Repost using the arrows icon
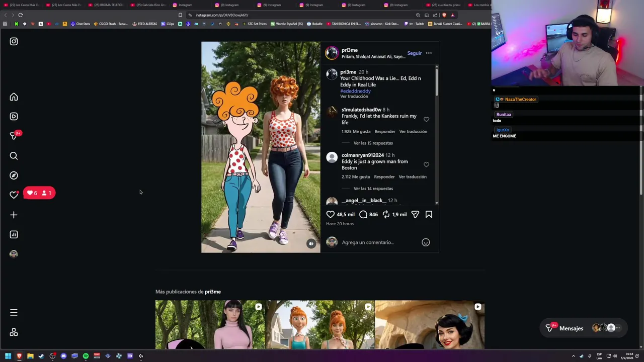The width and height of the screenshot is (644, 362). 386,215
